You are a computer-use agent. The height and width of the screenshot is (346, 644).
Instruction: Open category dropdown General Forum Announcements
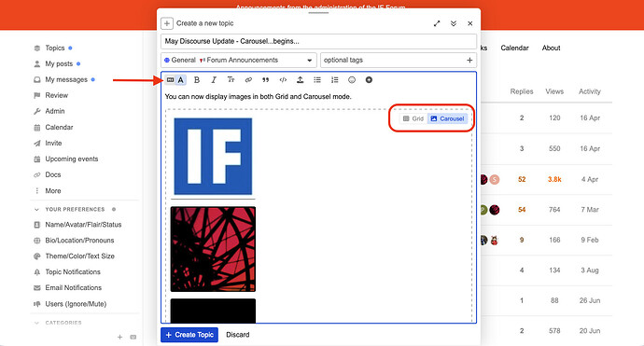tap(239, 60)
